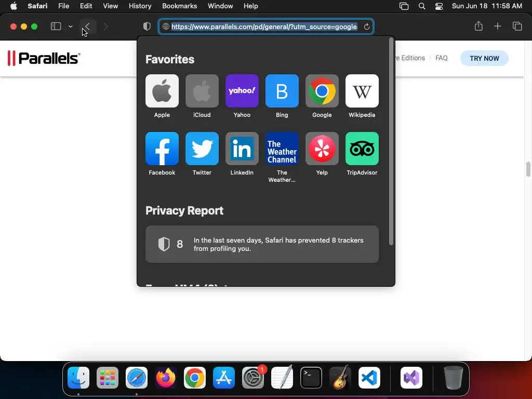Open the TripAdvisor favorite
This screenshot has width=532, height=399.
(x=362, y=149)
